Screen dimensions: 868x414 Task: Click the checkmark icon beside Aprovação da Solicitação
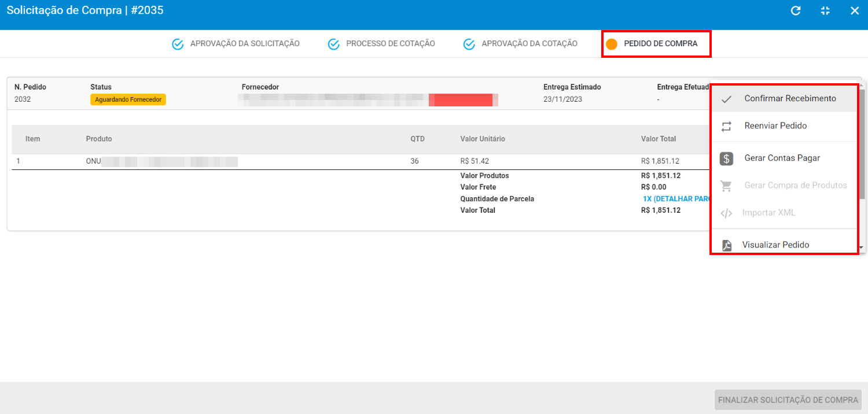point(178,44)
